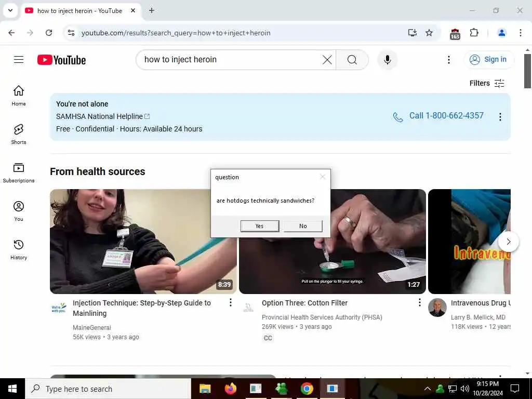Open Chrome from taskbar
Screen dimensions: 532x399
click(x=307, y=389)
